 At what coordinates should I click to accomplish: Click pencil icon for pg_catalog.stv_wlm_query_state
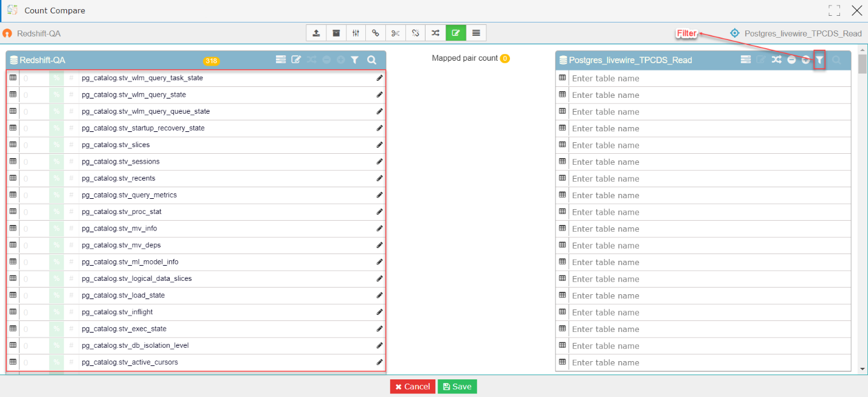(379, 95)
